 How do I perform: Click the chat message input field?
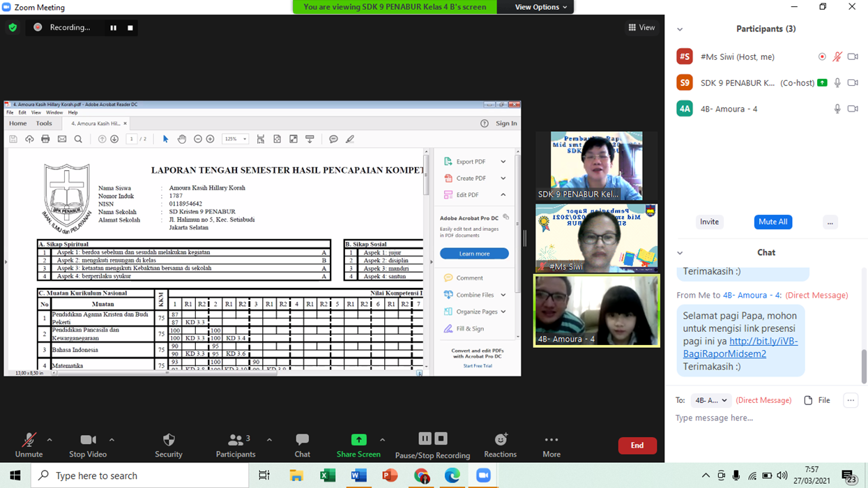pos(765,418)
